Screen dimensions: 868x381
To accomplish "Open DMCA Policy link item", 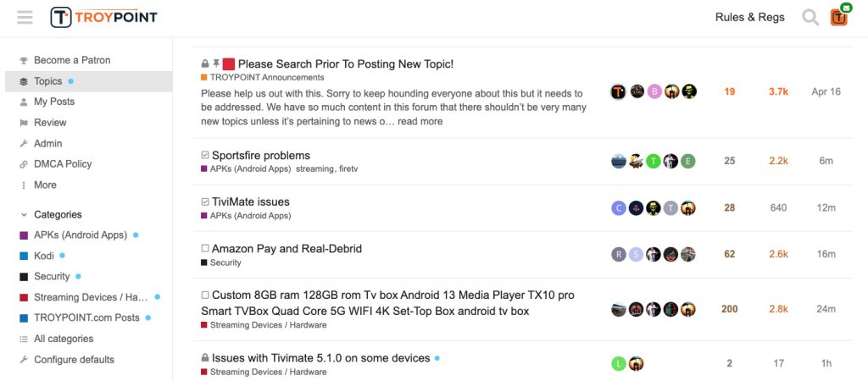I will tap(62, 163).
